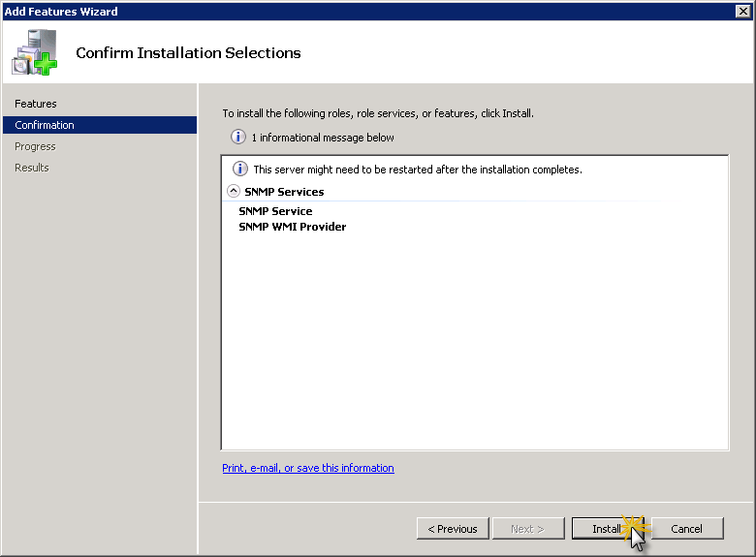
Task: Click the Add Features Wizard title bar
Action: tap(366, 11)
